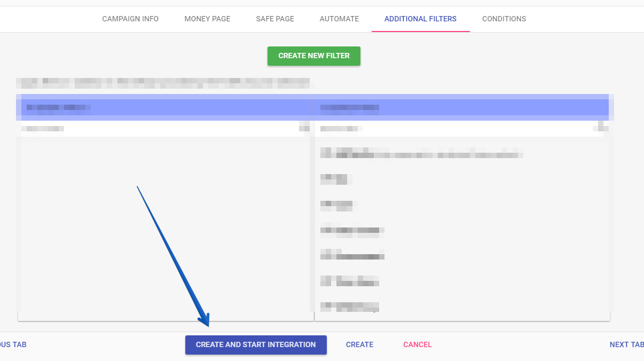Cancel the campaign creation

pos(417,344)
